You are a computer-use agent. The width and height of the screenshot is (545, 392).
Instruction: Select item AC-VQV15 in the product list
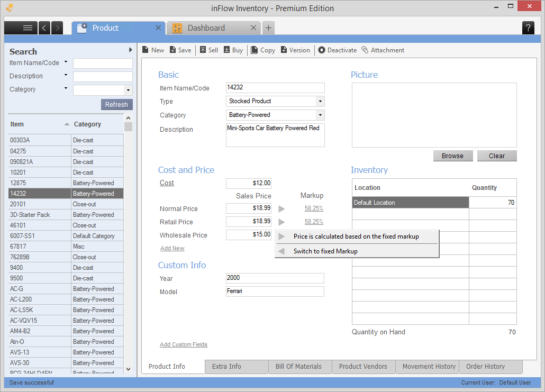click(66, 321)
